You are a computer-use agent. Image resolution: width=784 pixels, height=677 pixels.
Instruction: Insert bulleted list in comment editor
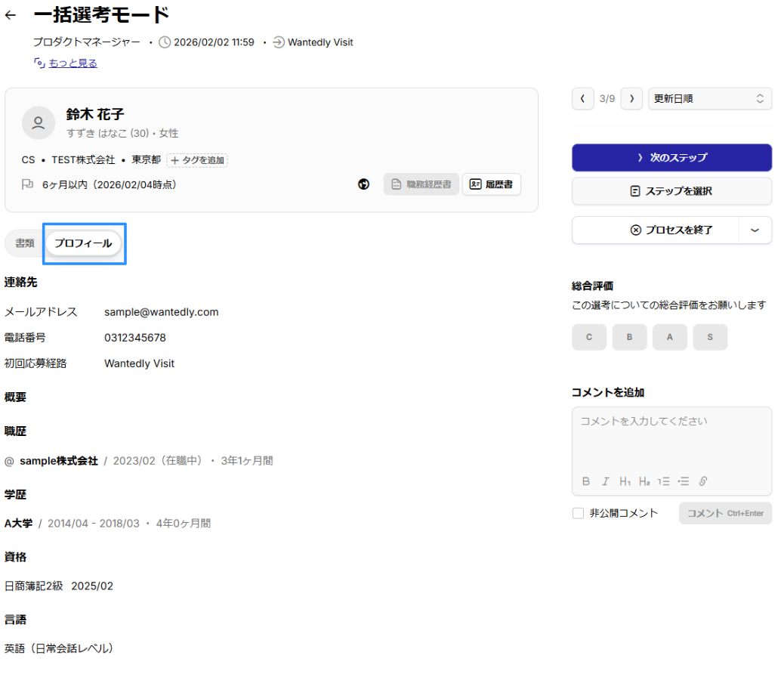(684, 481)
